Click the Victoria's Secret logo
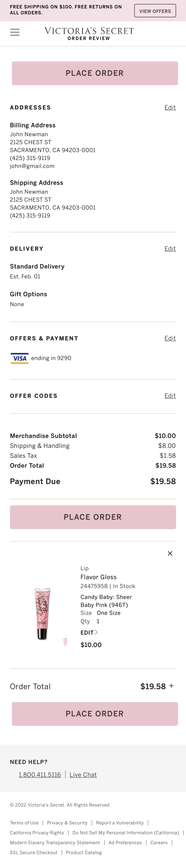The width and height of the screenshot is (186, 868). click(x=89, y=31)
